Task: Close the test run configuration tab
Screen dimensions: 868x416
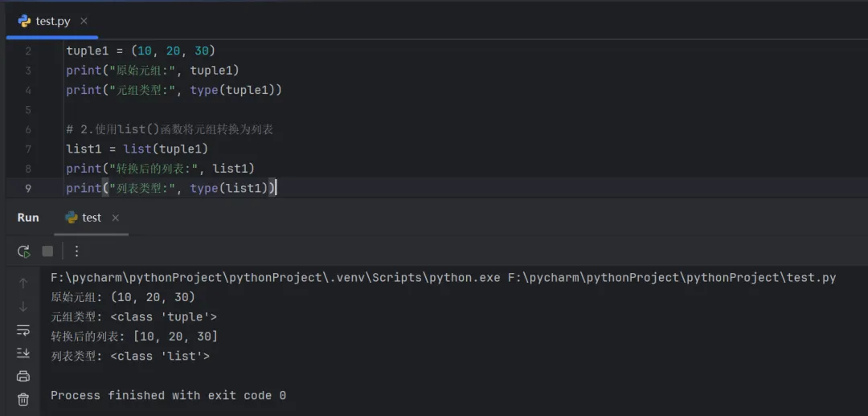Action: click(x=115, y=218)
